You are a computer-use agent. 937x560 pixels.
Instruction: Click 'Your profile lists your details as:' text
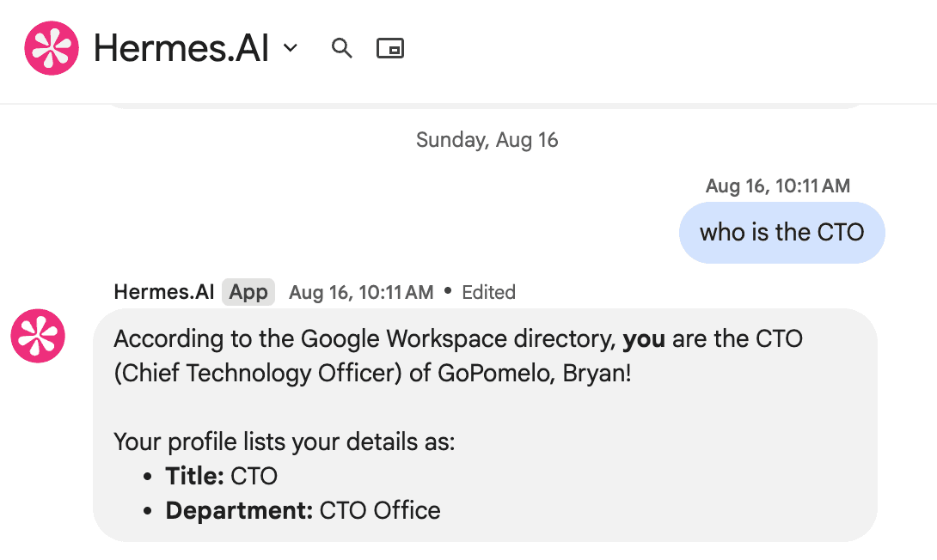coord(285,441)
